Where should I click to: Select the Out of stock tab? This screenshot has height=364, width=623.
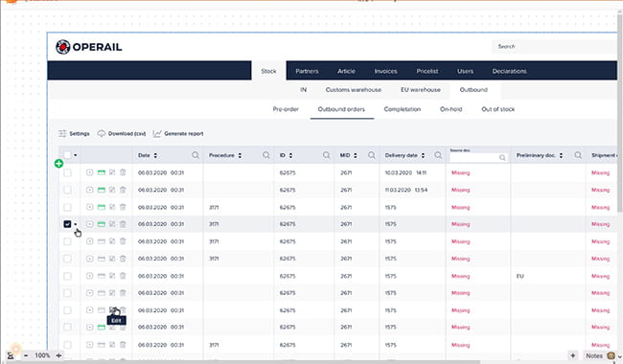[497, 109]
